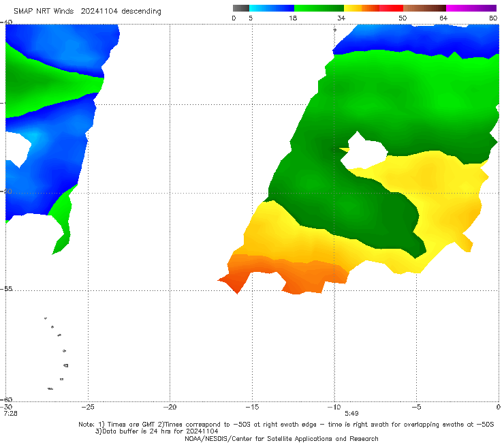This screenshot has width=504, height=443.
Task: Click the green segment of the colorbar
Action: tap(319, 8)
